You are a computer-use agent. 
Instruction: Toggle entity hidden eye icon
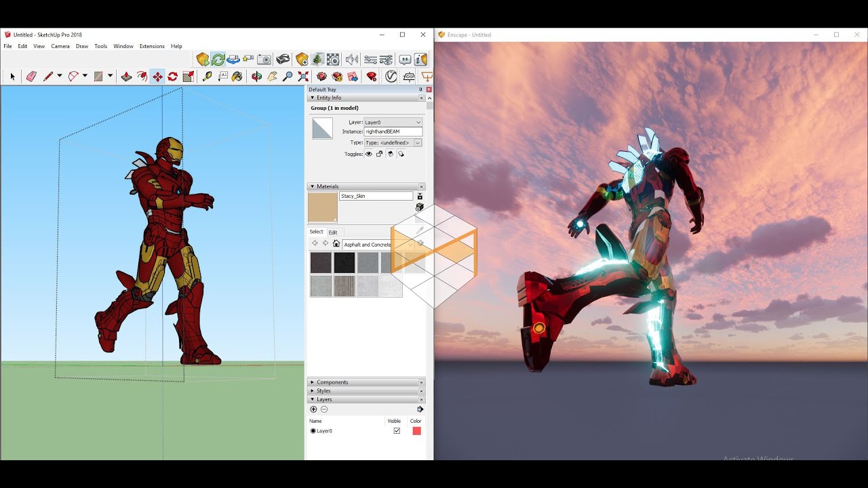[x=369, y=154]
